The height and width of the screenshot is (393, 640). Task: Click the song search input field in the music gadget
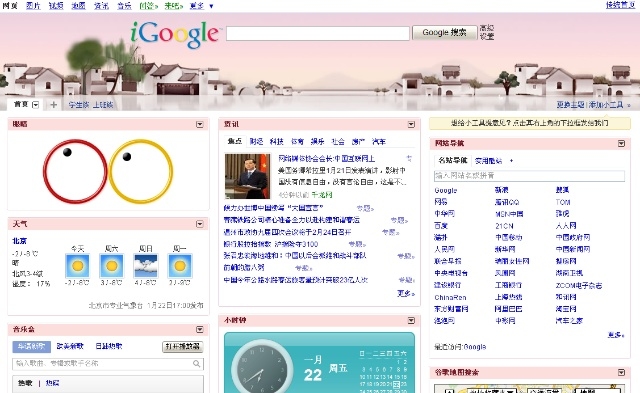coord(108,363)
